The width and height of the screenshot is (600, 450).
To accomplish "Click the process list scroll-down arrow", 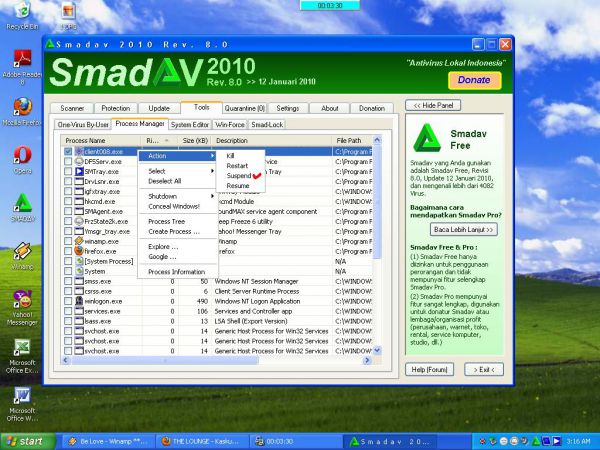I will (377, 350).
